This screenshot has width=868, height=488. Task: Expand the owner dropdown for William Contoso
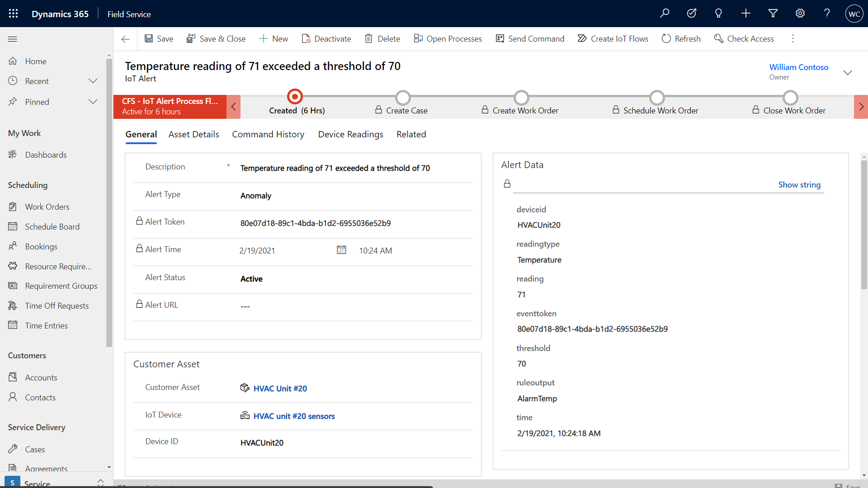pos(848,71)
